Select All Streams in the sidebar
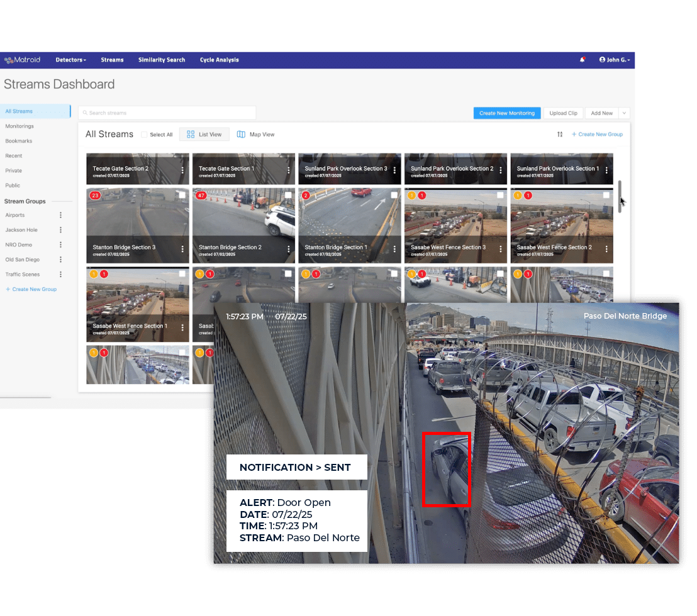The width and height of the screenshot is (697, 616). 35,111
